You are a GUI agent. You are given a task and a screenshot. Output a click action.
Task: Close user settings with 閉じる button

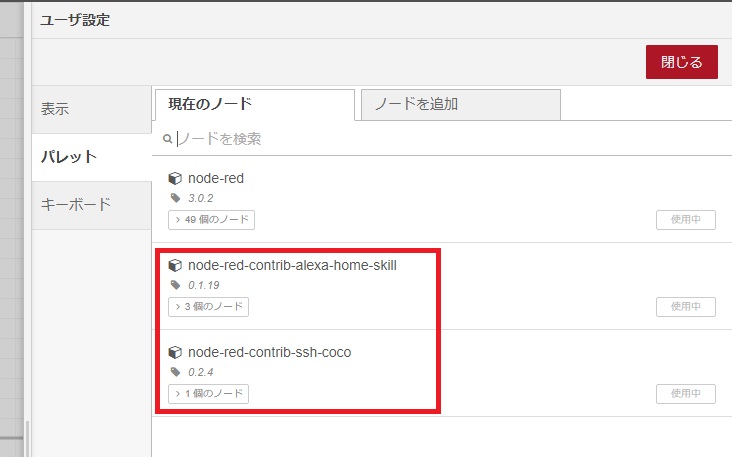click(682, 62)
